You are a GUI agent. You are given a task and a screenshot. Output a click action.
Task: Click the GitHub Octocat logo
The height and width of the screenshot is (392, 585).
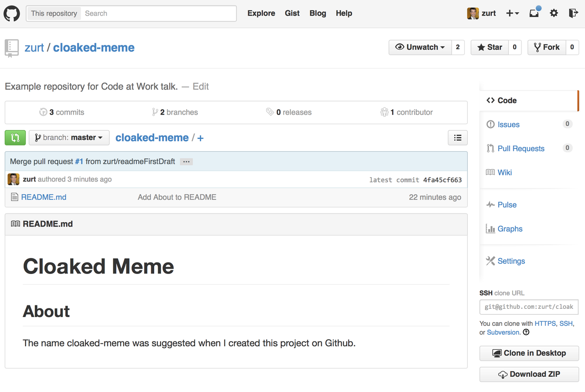12,14
